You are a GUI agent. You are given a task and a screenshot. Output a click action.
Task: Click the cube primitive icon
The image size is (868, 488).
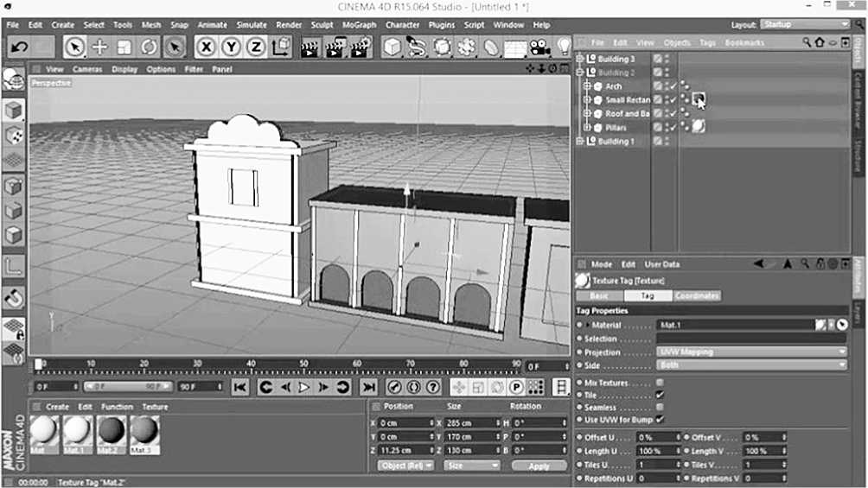pyautogui.click(x=392, y=48)
